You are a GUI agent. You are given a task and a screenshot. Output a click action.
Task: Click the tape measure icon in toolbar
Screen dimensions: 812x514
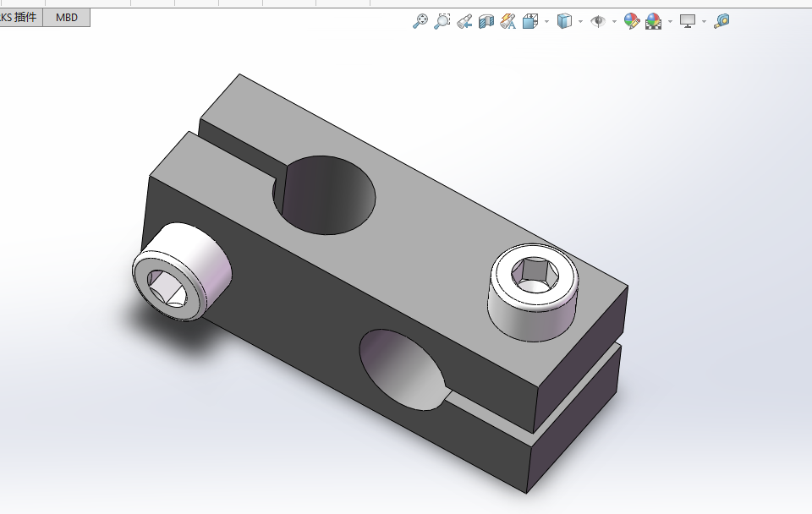(x=721, y=21)
